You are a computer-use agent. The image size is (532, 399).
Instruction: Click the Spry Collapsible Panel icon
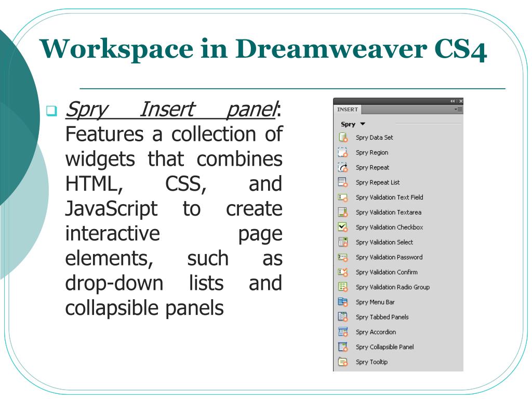tap(343, 347)
